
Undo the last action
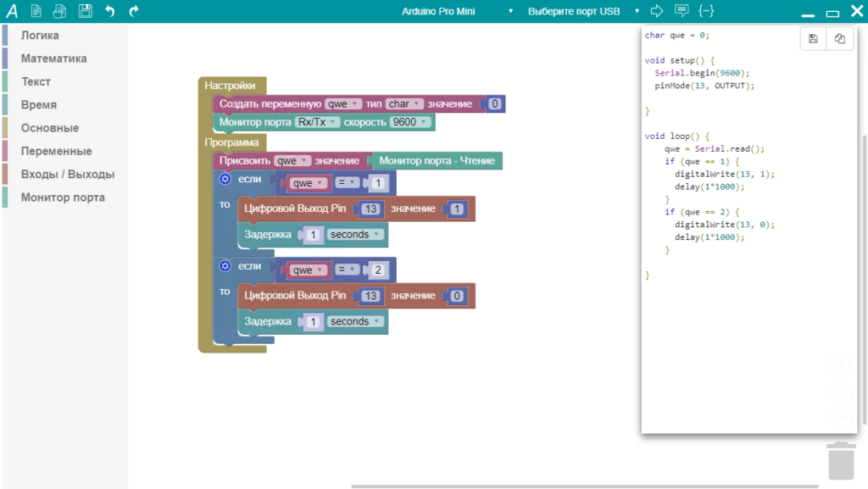109,11
